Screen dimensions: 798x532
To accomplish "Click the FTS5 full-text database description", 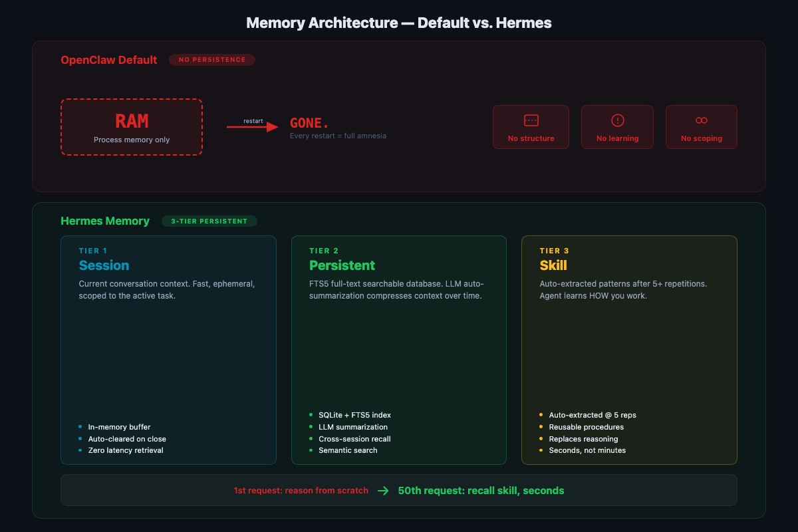I will coord(396,289).
